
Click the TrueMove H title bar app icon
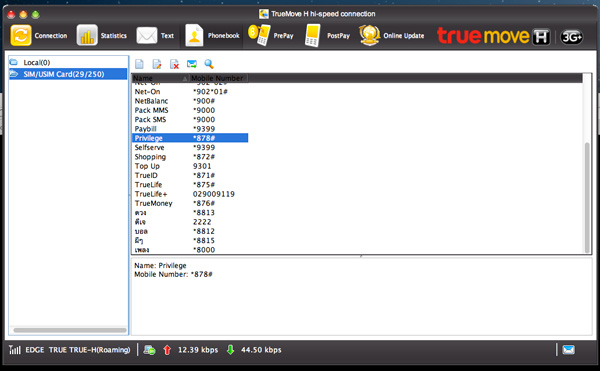[x=264, y=14]
